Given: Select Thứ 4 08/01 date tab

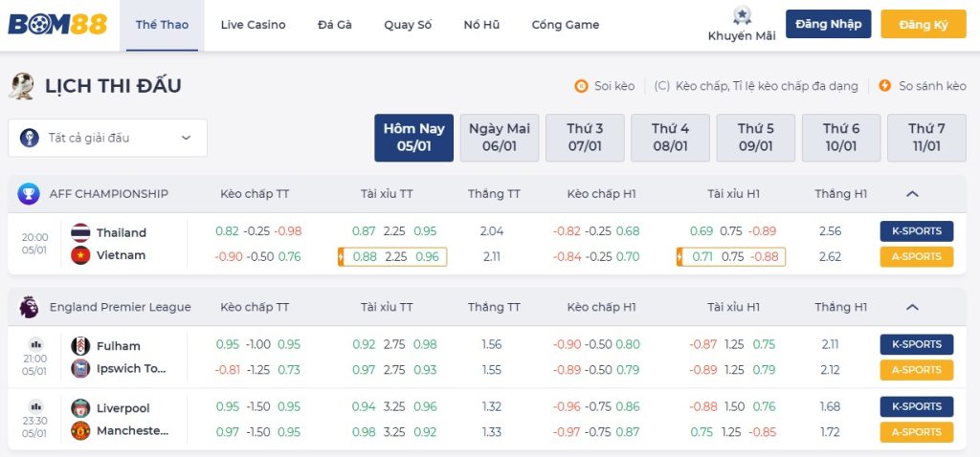Looking at the screenshot, I should (x=670, y=138).
